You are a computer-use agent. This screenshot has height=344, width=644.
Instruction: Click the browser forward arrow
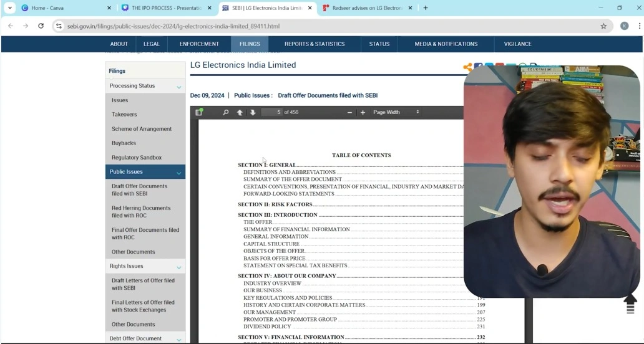[x=26, y=26]
